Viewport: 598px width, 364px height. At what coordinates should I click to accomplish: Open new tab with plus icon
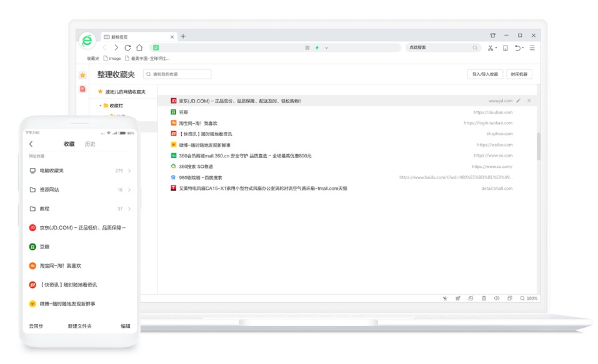pos(183,36)
